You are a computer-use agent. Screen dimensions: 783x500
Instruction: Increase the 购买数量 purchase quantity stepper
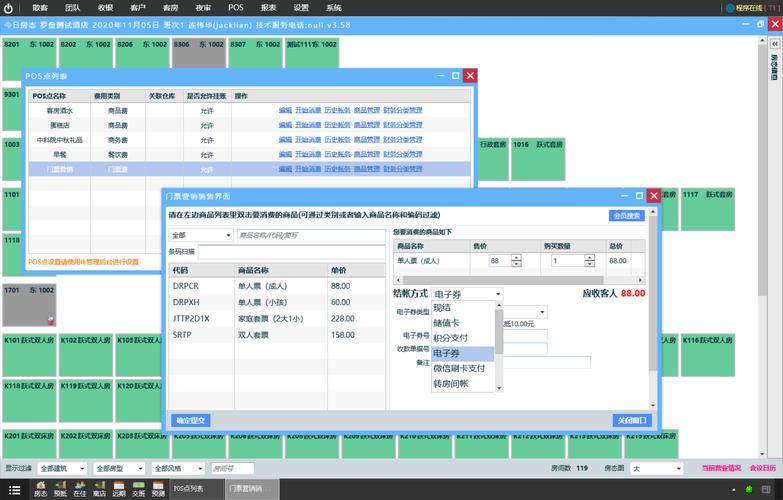coord(589,257)
